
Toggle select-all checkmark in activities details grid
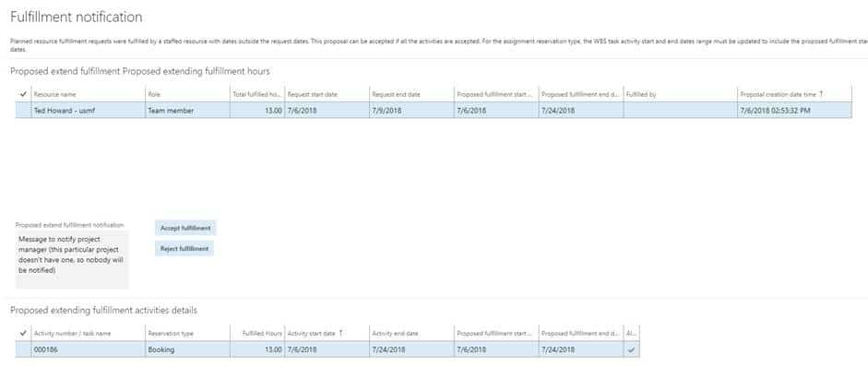pos(23,334)
